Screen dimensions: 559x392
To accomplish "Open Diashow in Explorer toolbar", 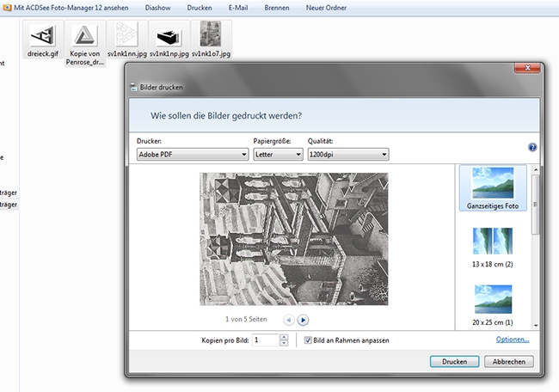I will point(157,8).
